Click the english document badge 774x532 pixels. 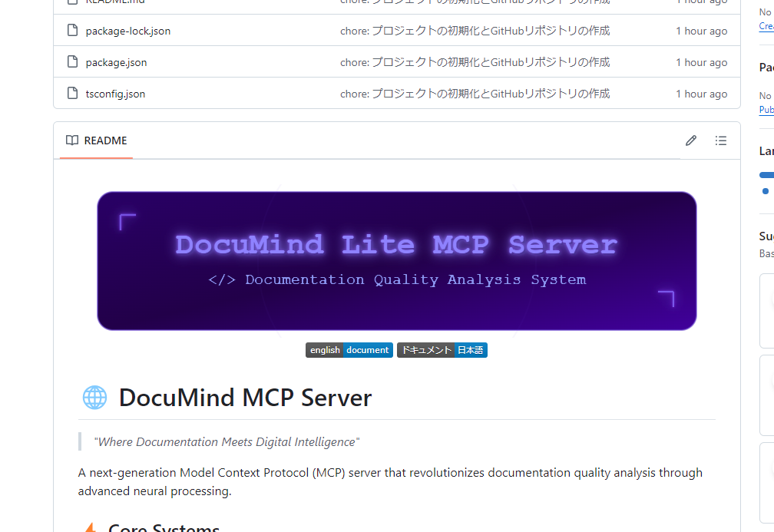tap(349, 350)
